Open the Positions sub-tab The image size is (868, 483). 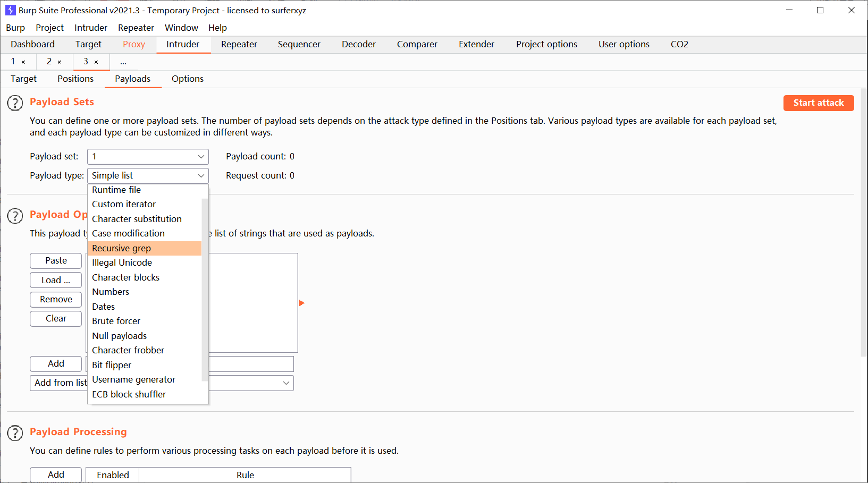[x=75, y=79]
